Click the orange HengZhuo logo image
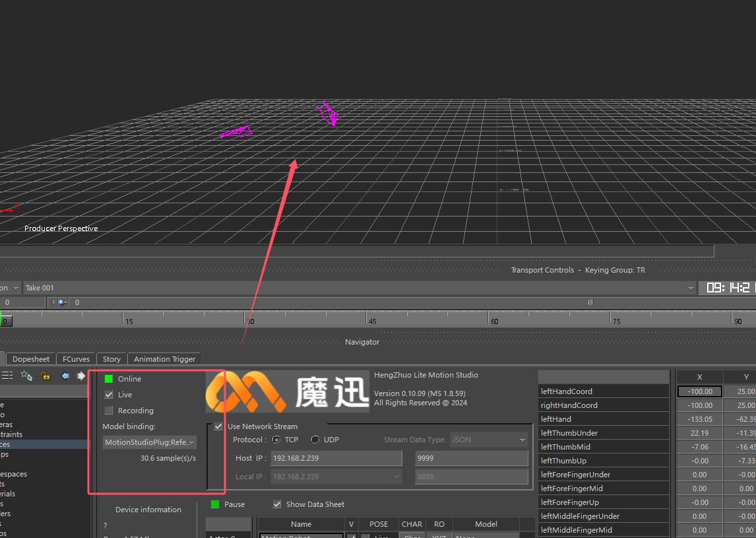 [x=245, y=391]
